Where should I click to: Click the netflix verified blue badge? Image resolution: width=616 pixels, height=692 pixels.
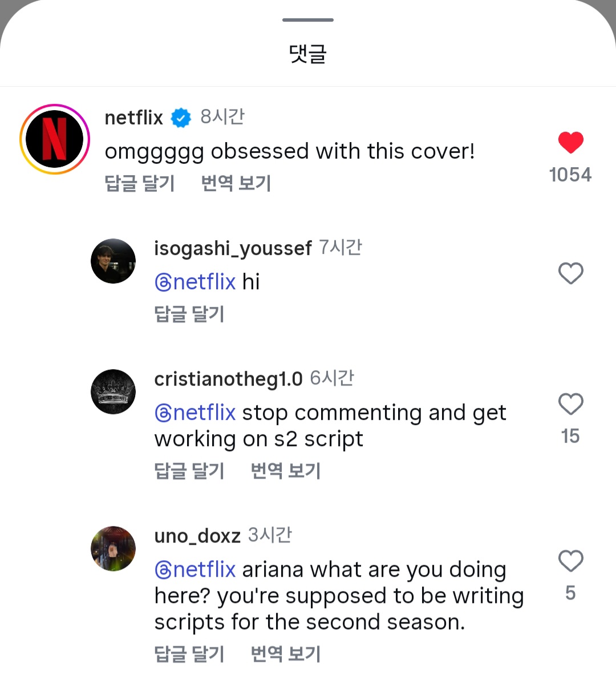(x=181, y=118)
